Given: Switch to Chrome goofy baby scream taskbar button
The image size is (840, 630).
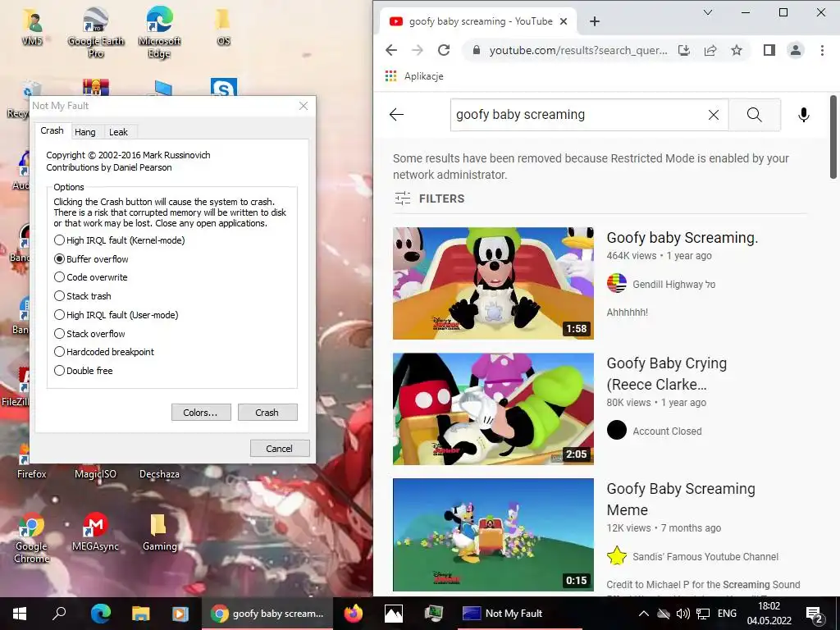Looking at the screenshot, I should point(267,614).
